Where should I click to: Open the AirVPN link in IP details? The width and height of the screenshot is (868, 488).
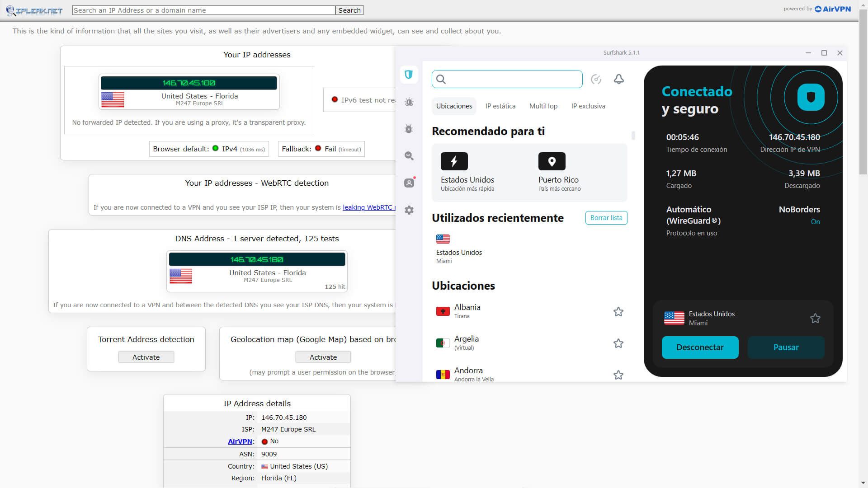[240, 441]
